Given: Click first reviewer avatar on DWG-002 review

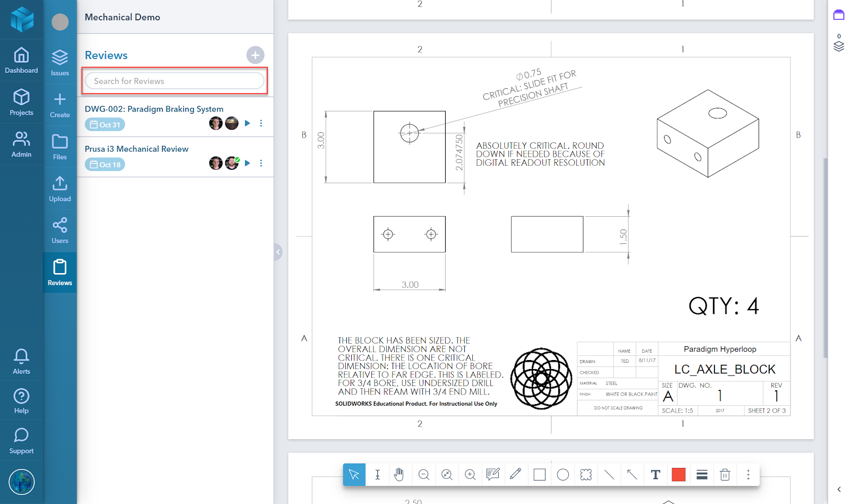Looking at the screenshot, I should pos(216,123).
